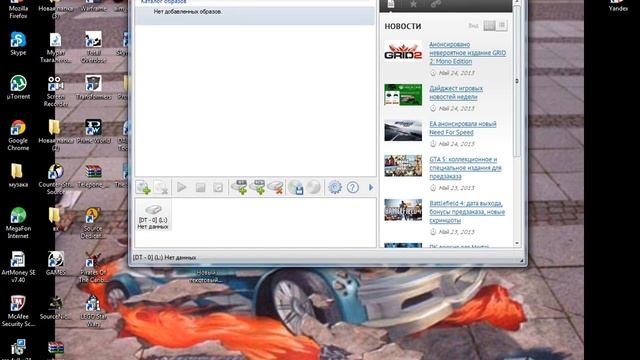Screen dimensions: 640x360
Task: Click the Unmount stop square icon
Action: (200, 187)
